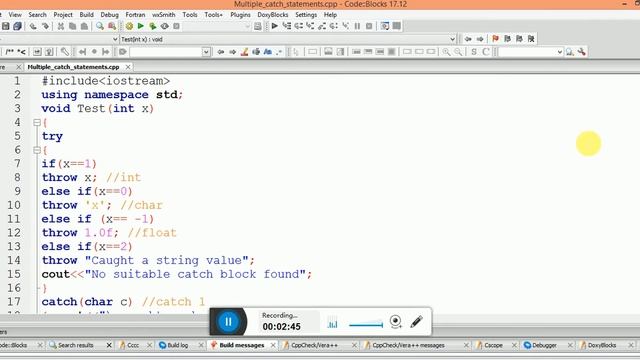Click the 'C' toolbar icon
This screenshot has height=360, width=640.
tap(485, 52)
